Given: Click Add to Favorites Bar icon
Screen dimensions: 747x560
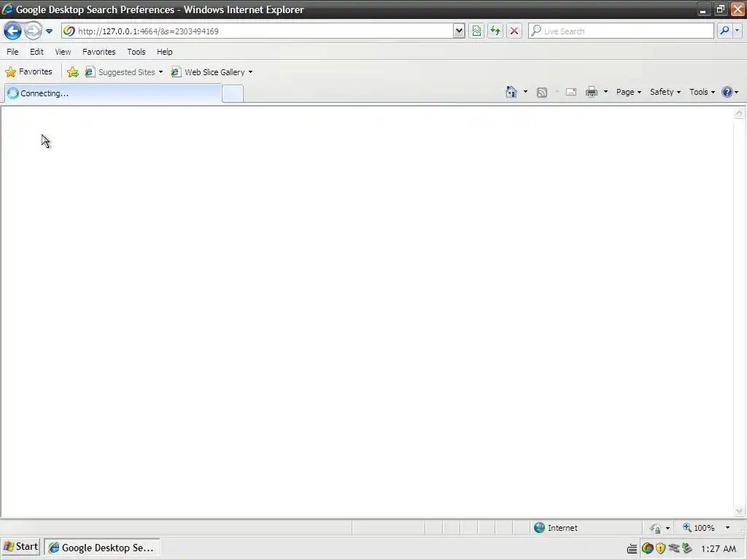Looking at the screenshot, I should (73, 72).
